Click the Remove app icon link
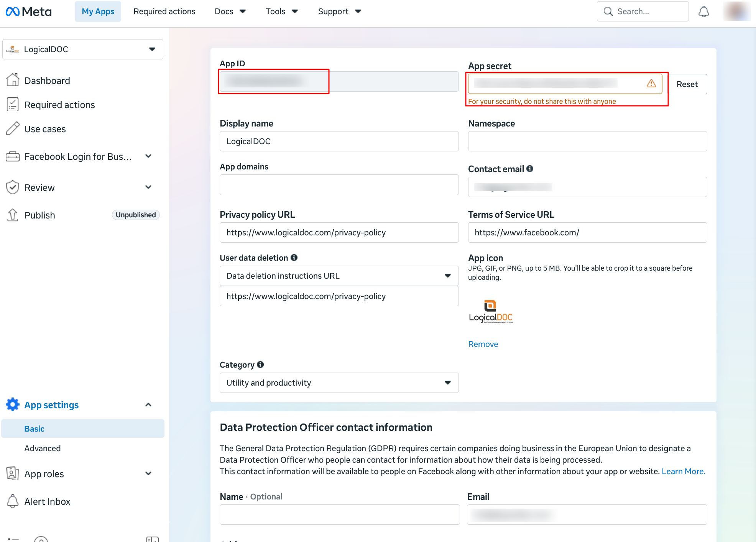 pos(483,344)
